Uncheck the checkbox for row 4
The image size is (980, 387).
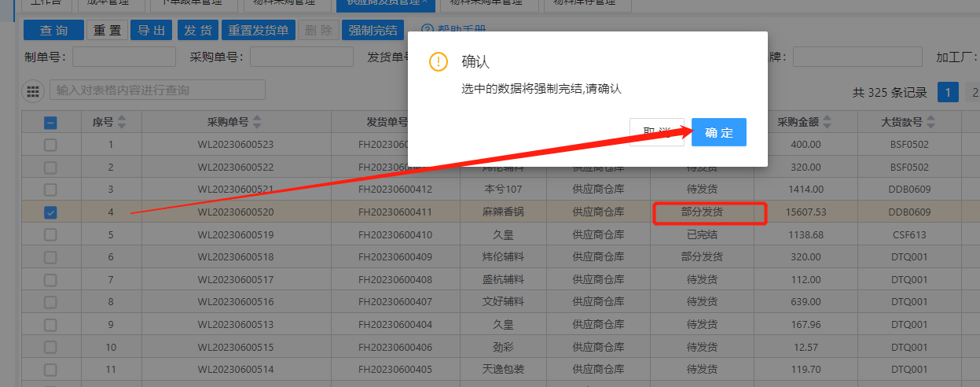(x=50, y=212)
